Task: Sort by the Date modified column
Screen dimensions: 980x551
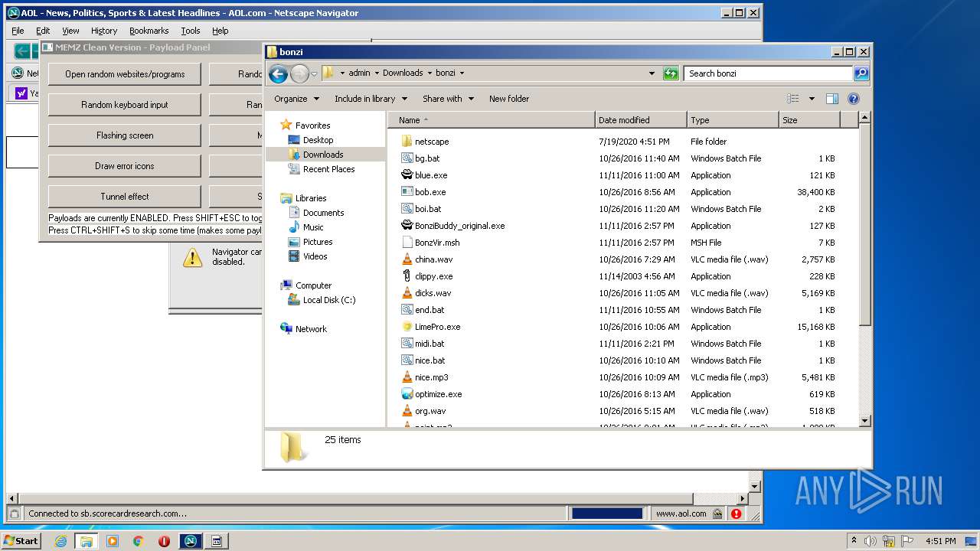Action: [641, 120]
